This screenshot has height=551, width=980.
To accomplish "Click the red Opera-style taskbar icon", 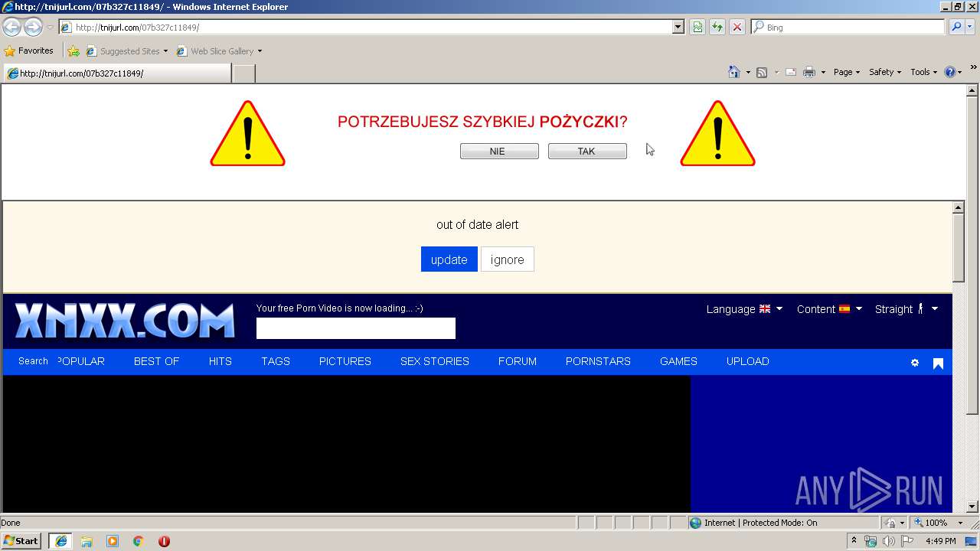I will pyautogui.click(x=164, y=541).
